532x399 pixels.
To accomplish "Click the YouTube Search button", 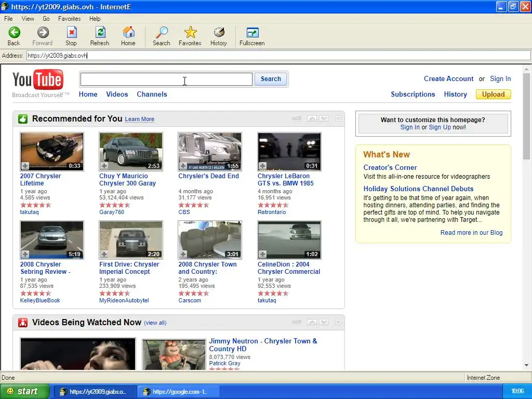I will coord(271,79).
